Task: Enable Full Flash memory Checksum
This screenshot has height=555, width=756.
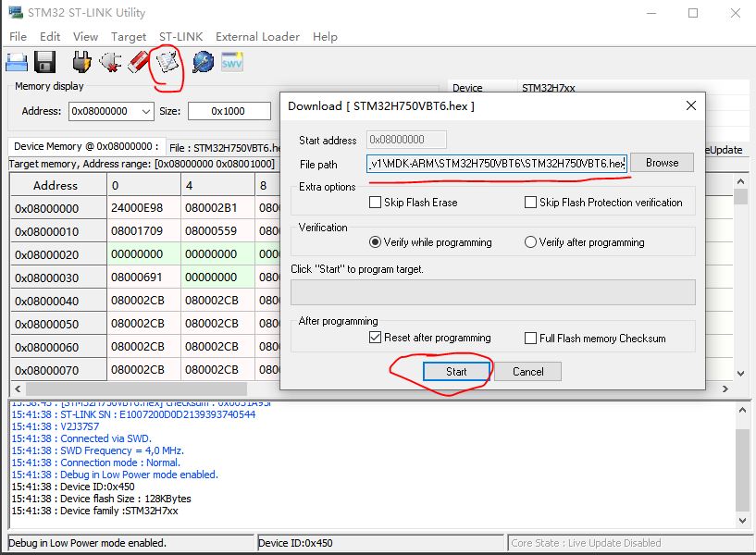Action: point(530,339)
